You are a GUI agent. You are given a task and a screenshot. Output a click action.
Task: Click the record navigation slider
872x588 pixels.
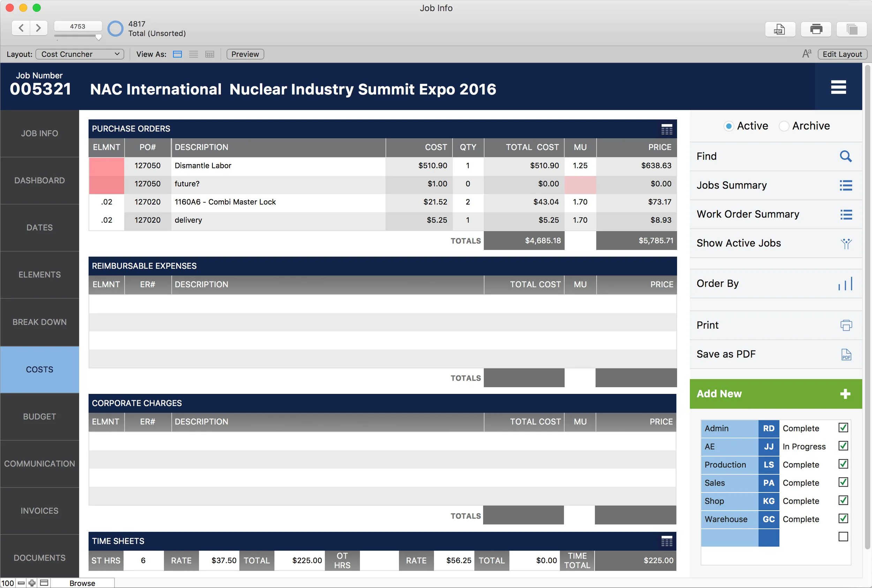tap(78, 37)
